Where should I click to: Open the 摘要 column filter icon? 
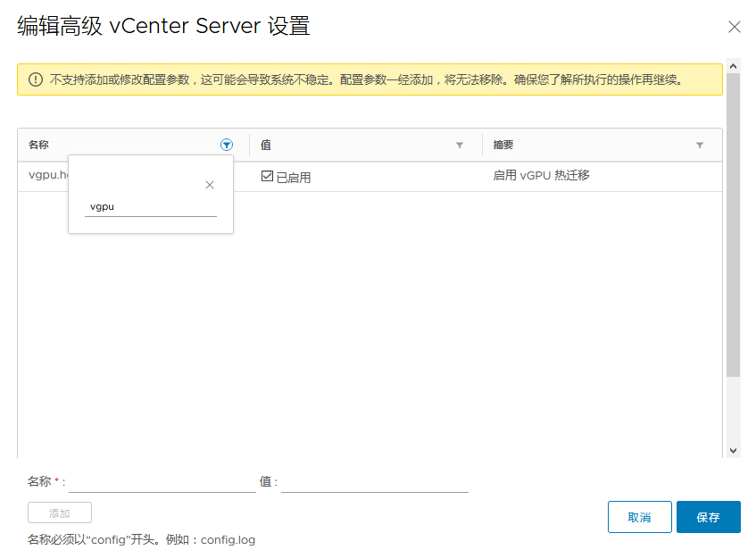coord(700,146)
